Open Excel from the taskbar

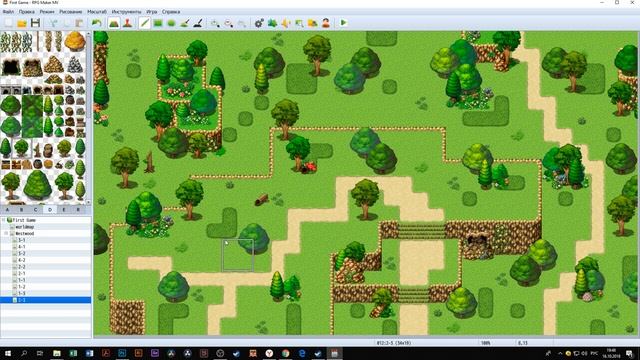pos(73,353)
